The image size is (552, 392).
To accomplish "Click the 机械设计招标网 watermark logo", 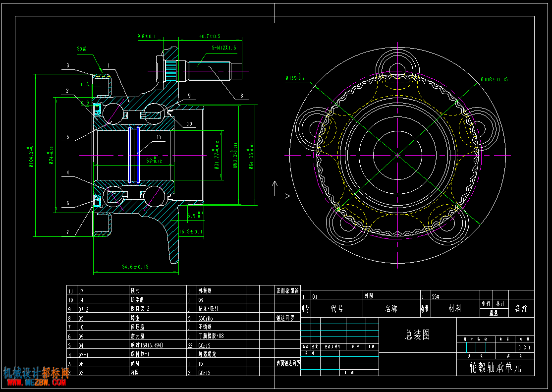I will pos(36,372).
